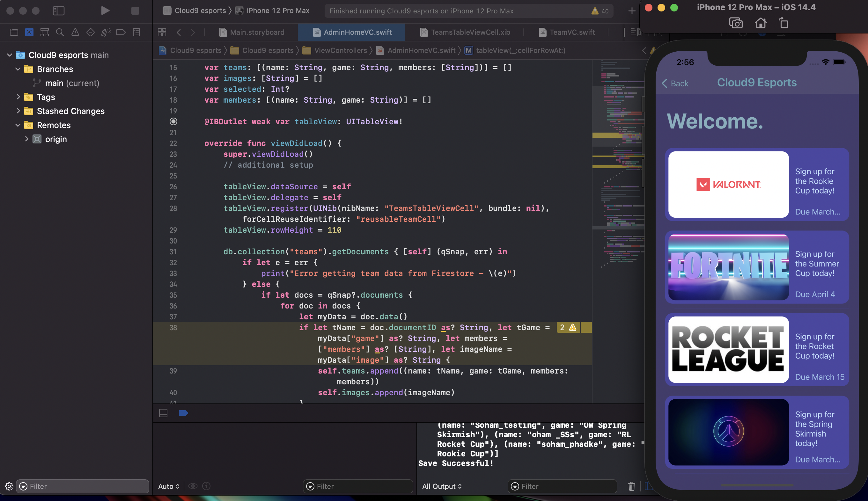The image size is (868, 501).
Task: Hide the debug area panel
Action: pos(163,413)
